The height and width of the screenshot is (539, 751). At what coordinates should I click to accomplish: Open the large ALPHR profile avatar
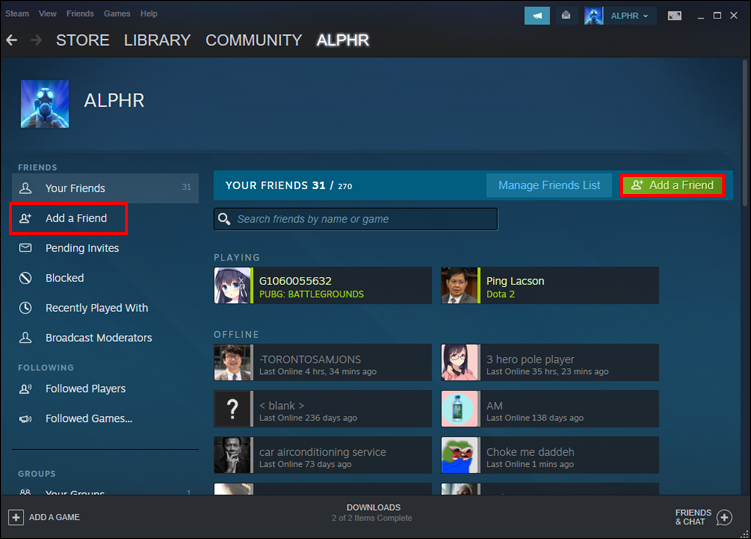point(45,104)
